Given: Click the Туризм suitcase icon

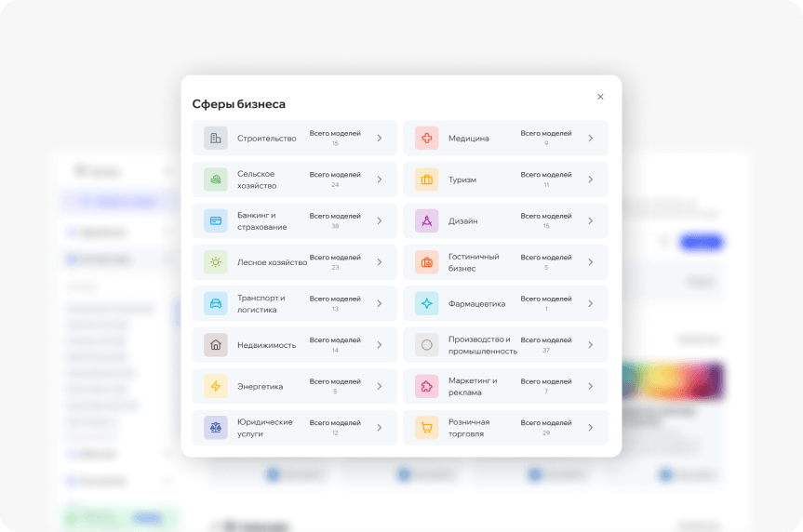Looking at the screenshot, I should coord(427,180).
